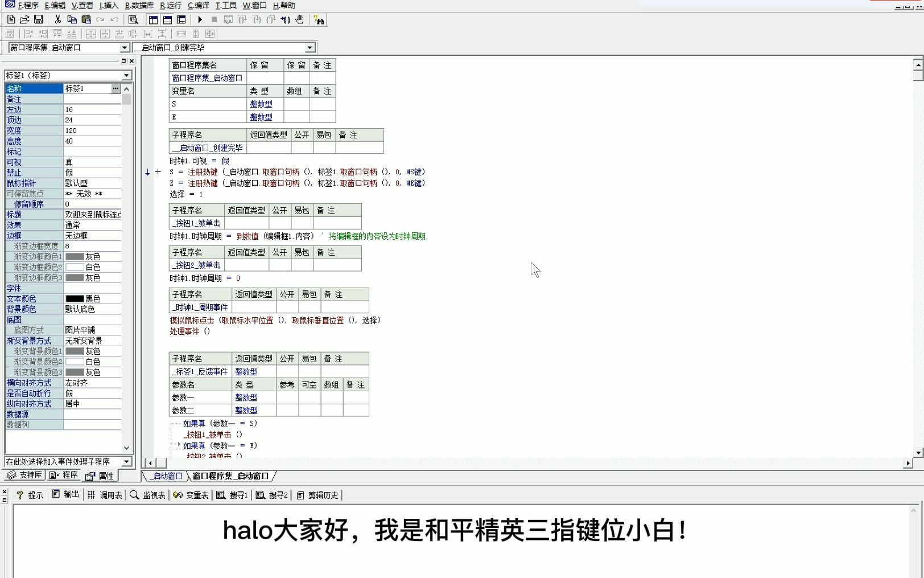The image size is (924, 578).
Task: Switch to the _启动窗口 editor tab
Action: click(166, 475)
